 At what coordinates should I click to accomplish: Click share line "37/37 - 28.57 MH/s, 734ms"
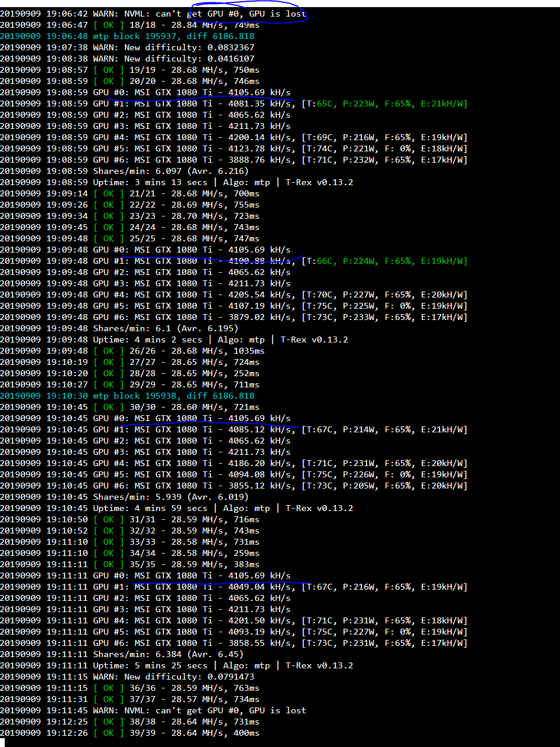pos(130,699)
